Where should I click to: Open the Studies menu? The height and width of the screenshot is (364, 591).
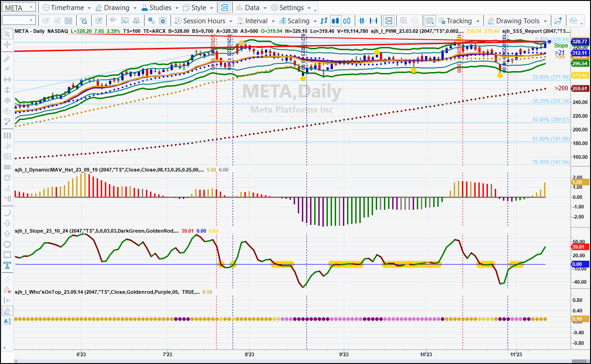[160, 8]
